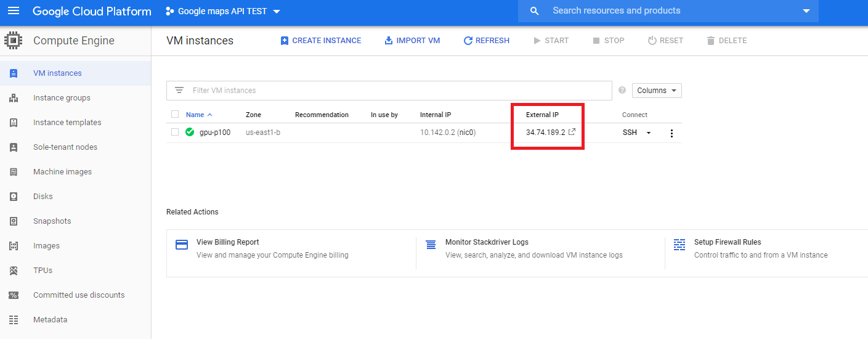This screenshot has width=868, height=339.
Task: Open the Columns dropdown
Action: click(657, 91)
